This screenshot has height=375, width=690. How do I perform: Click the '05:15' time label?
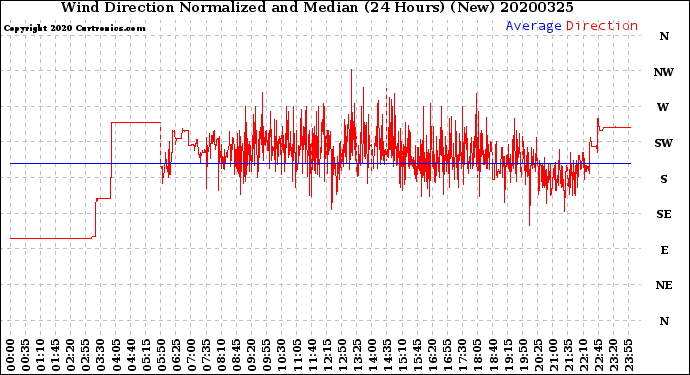[147, 355]
